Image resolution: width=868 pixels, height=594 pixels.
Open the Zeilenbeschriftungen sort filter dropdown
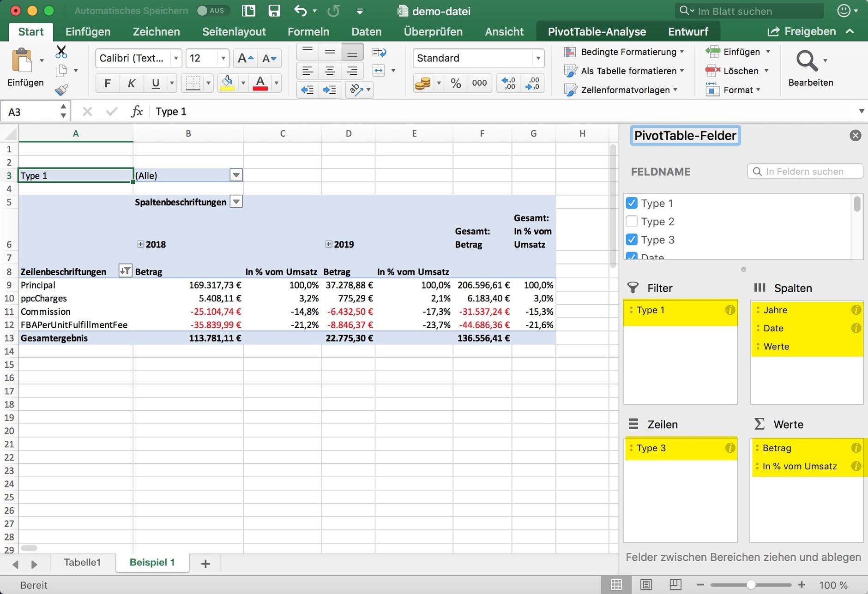[125, 271]
